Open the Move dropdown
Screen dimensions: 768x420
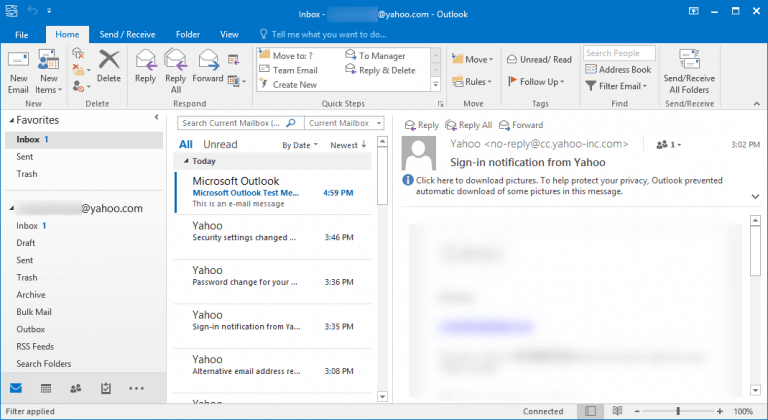coord(473,59)
